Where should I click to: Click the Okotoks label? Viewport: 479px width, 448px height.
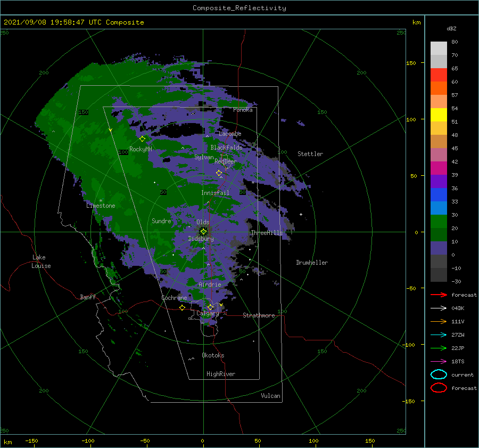pos(213,355)
